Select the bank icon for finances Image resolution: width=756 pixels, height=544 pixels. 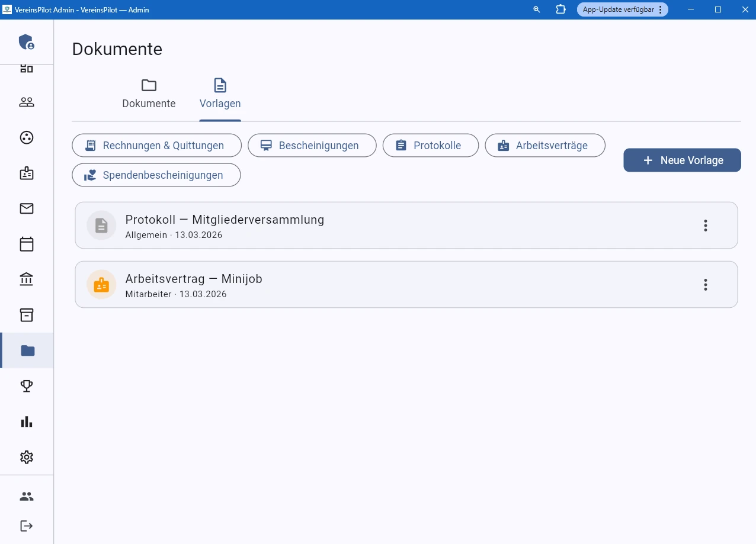[26, 279]
